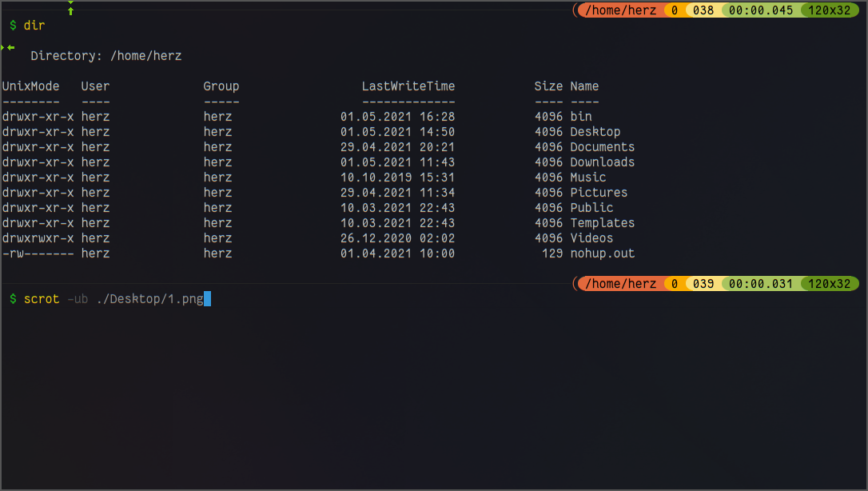Click the '039' history counter segment
This screenshot has width=868, height=491.
[x=703, y=284]
